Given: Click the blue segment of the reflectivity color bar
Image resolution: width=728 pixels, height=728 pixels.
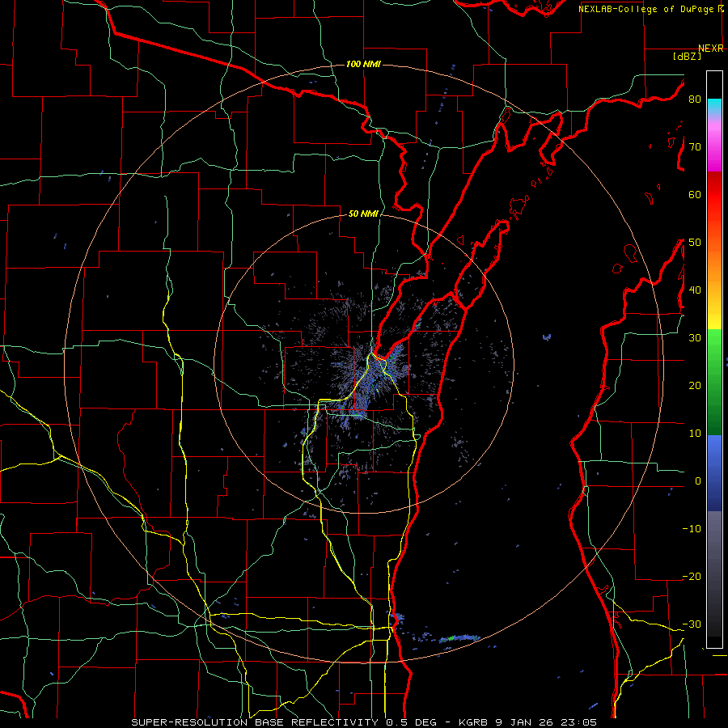Looking at the screenshot, I should [x=714, y=472].
